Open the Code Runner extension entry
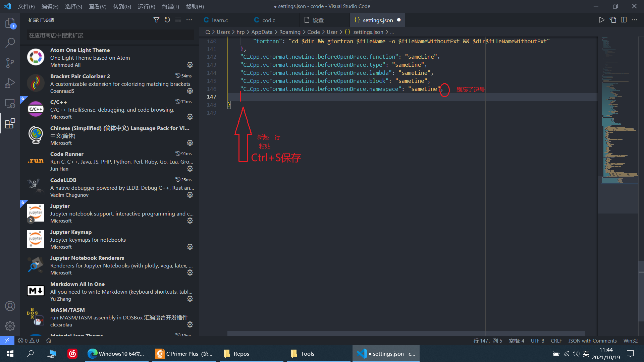 click(110, 161)
